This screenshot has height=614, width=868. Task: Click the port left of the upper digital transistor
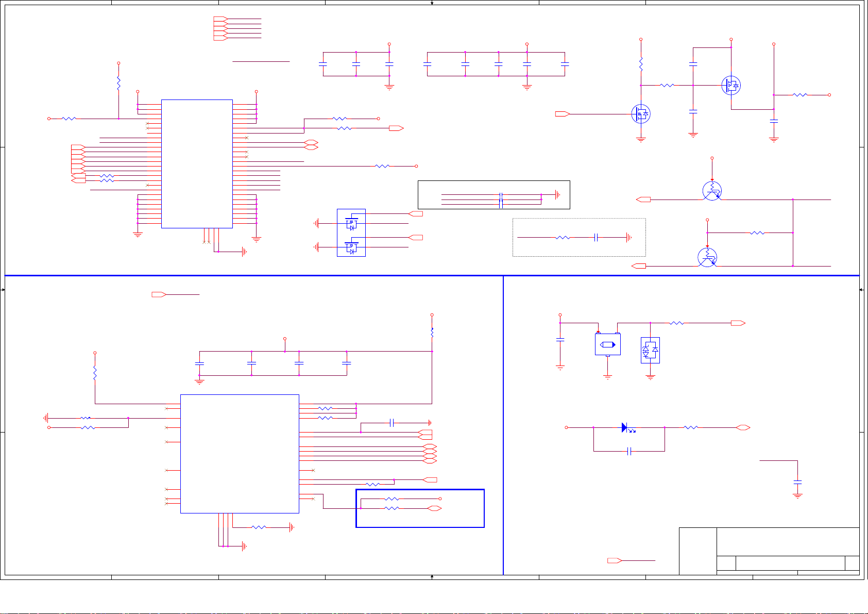pos(643,199)
